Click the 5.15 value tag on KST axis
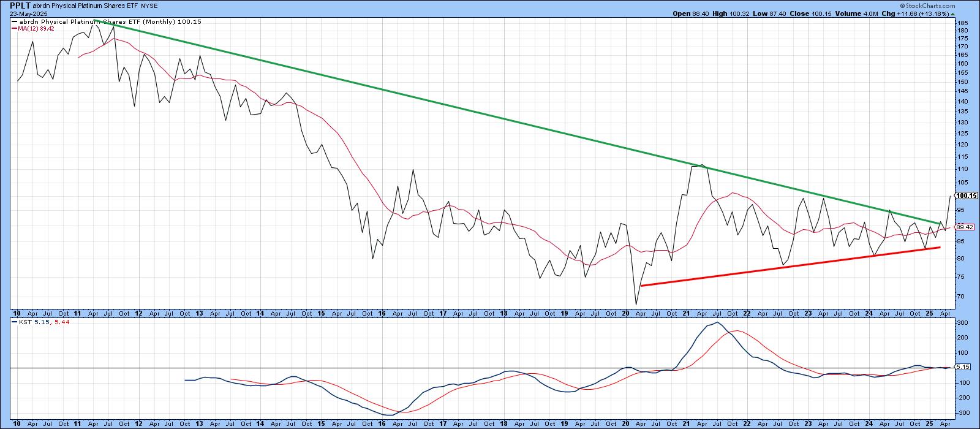This screenshot has height=429, width=980. click(x=963, y=367)
